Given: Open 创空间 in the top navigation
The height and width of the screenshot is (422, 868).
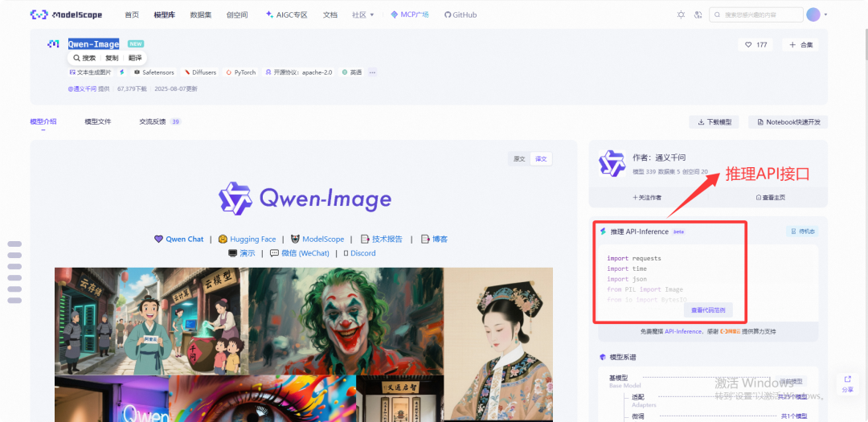Looking at the screenshot, I should point(237,15).
